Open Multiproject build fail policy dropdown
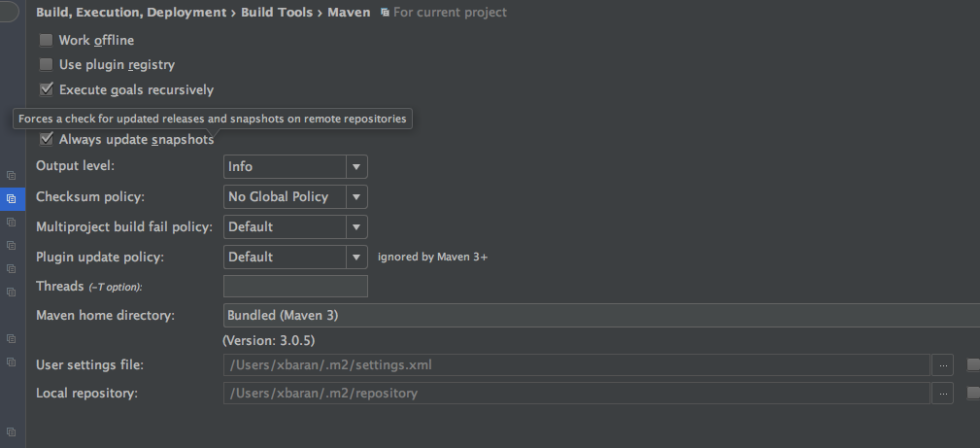The height and width of the screenshot is (448, 980). (x=295, y=227)
